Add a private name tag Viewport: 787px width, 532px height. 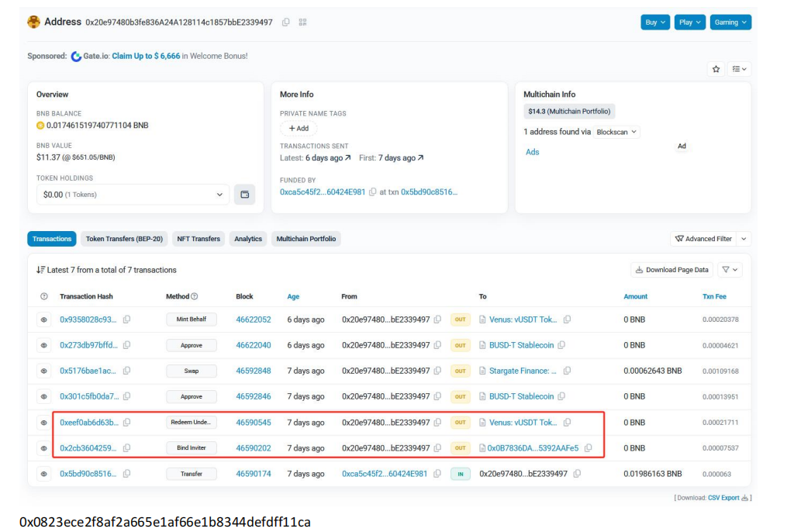[299, 129]
